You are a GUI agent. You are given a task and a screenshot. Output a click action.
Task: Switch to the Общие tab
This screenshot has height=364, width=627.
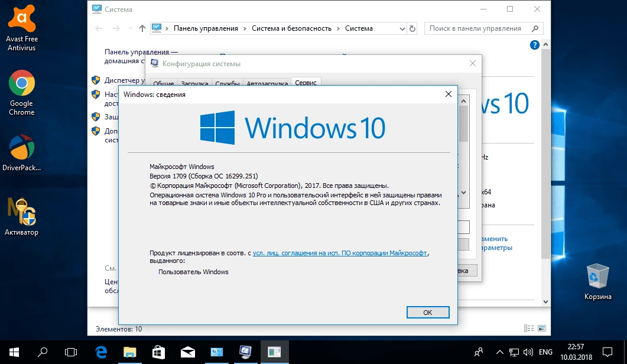pos(164,83)
